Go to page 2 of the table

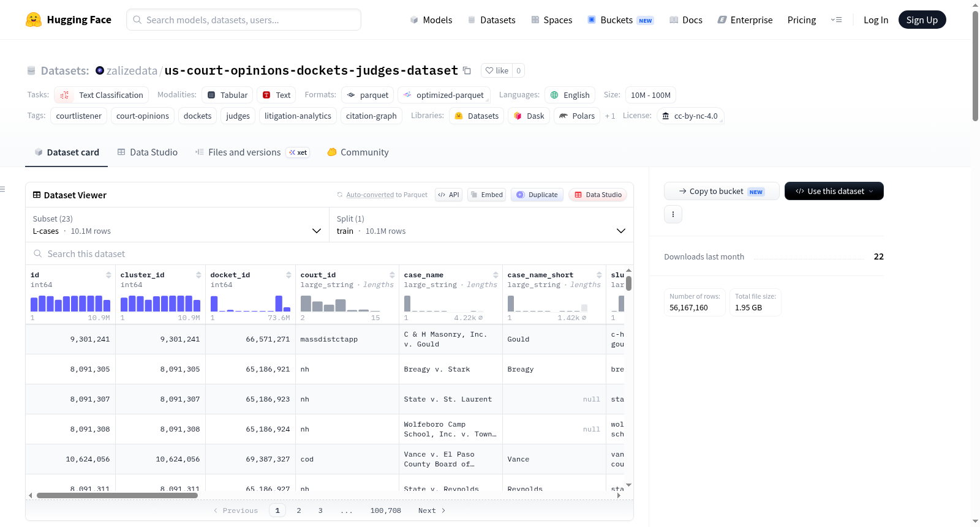[299, 510]
